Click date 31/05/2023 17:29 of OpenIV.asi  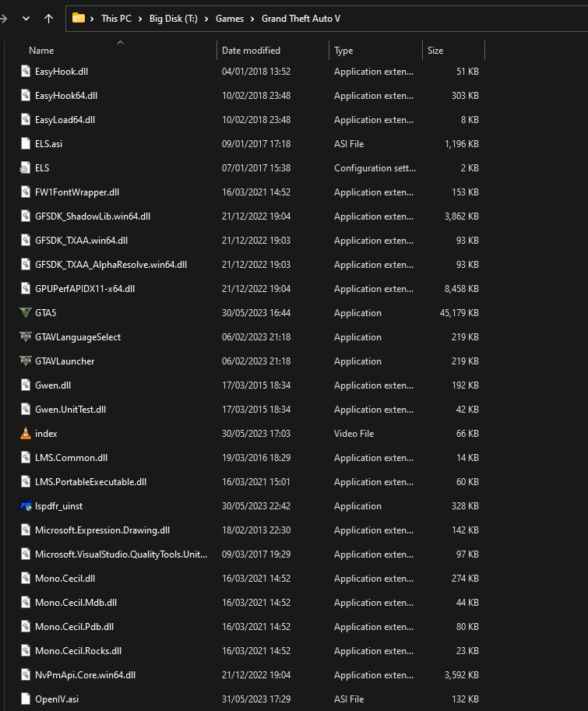pyautogui.click(x=256, y=699)
